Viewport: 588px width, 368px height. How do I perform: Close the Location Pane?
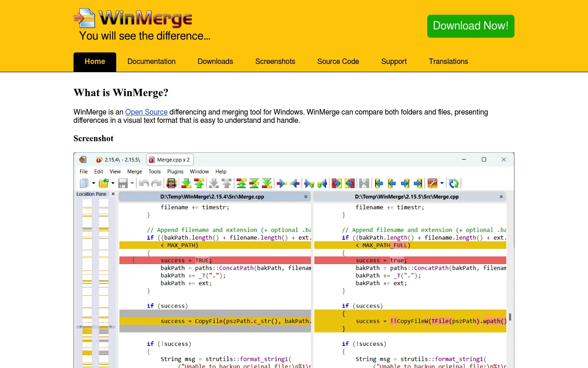[x=113, y=194]
